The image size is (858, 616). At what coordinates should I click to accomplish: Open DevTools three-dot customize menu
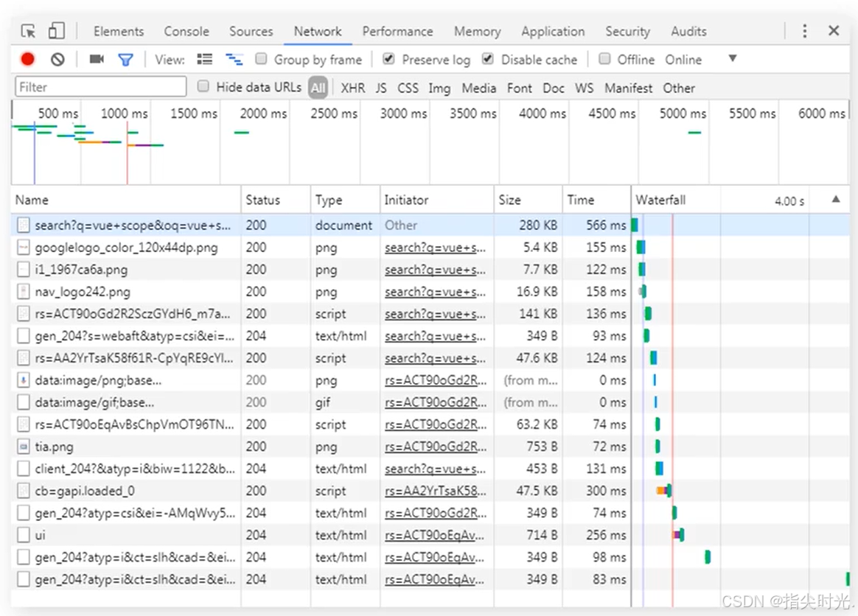click(804, 31)
